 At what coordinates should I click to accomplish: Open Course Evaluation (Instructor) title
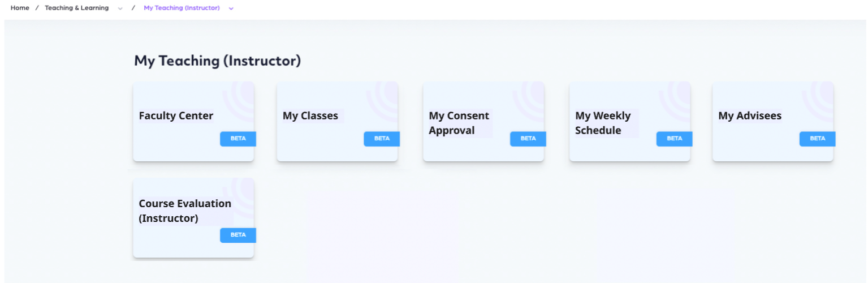click(x=185, y=211)
